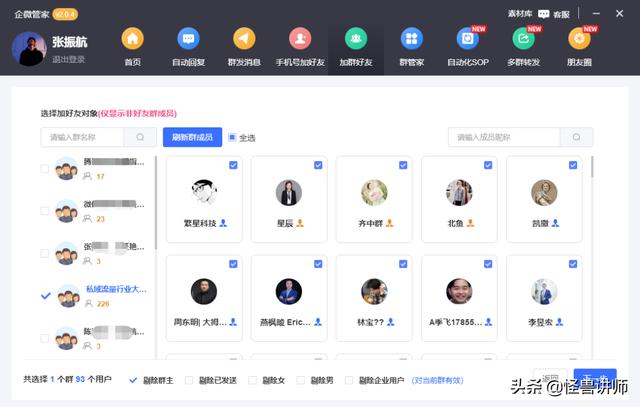Image resolution: width=640 pixels, height=407 pixels.
Task: Click the group list scrollbar
Action: tap(156, 203)
